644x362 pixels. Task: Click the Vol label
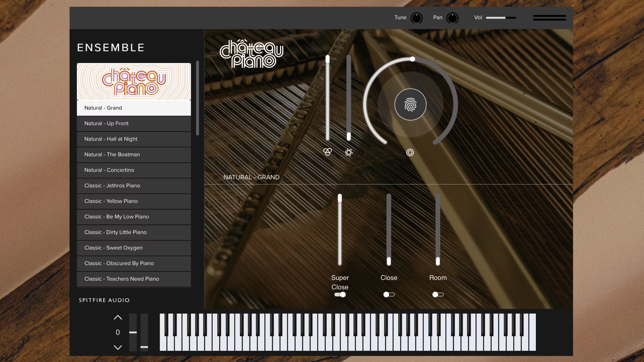tap(478, 18)
